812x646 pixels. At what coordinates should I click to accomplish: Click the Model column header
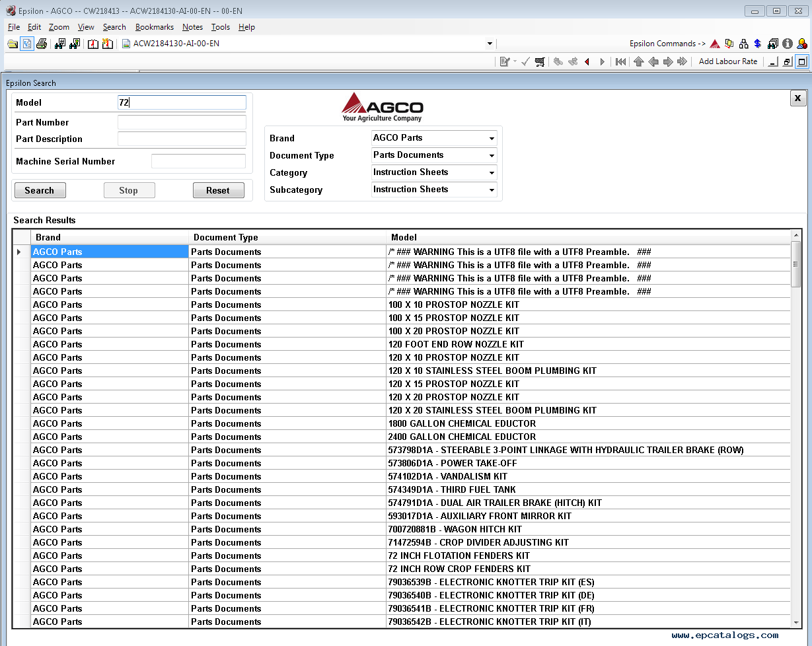click(588, 237)
